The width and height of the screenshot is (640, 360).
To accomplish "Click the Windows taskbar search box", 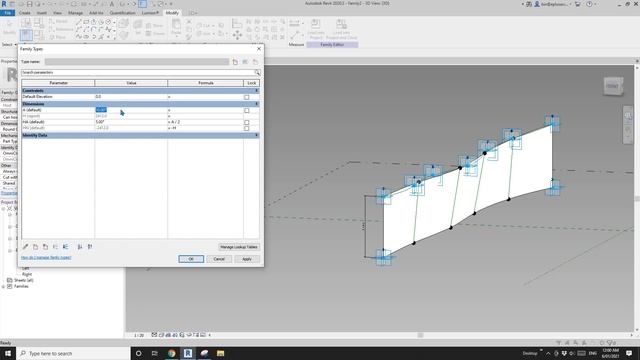I will pyautogui.click(x=73, y=353).
